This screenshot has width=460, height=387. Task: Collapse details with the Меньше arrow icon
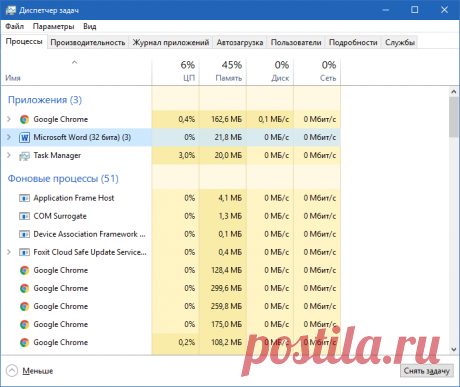(12, 371)
